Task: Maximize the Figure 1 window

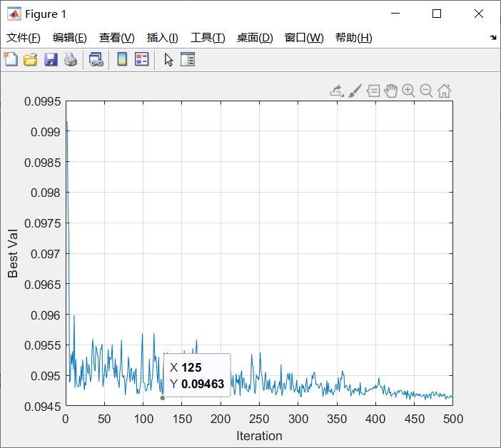Action: 437,14
